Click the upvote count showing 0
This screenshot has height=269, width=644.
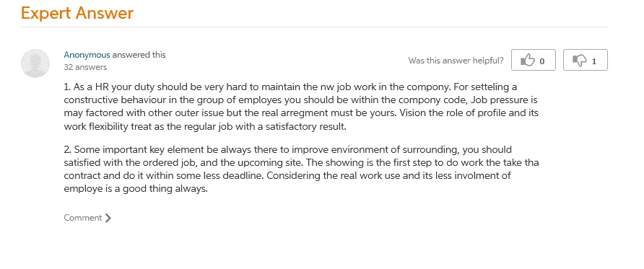point(541,61)
